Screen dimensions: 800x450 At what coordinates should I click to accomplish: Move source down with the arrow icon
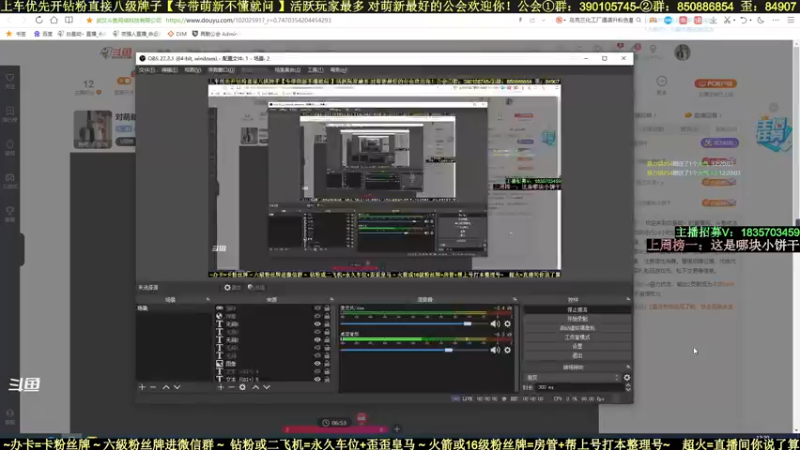click(266, 387)
